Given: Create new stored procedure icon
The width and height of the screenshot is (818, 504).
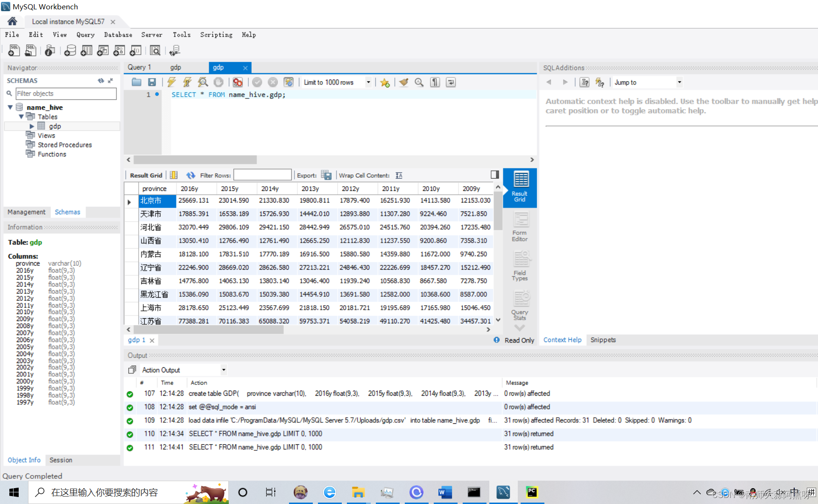Looking at the screenshot, I should coord(119,50).
